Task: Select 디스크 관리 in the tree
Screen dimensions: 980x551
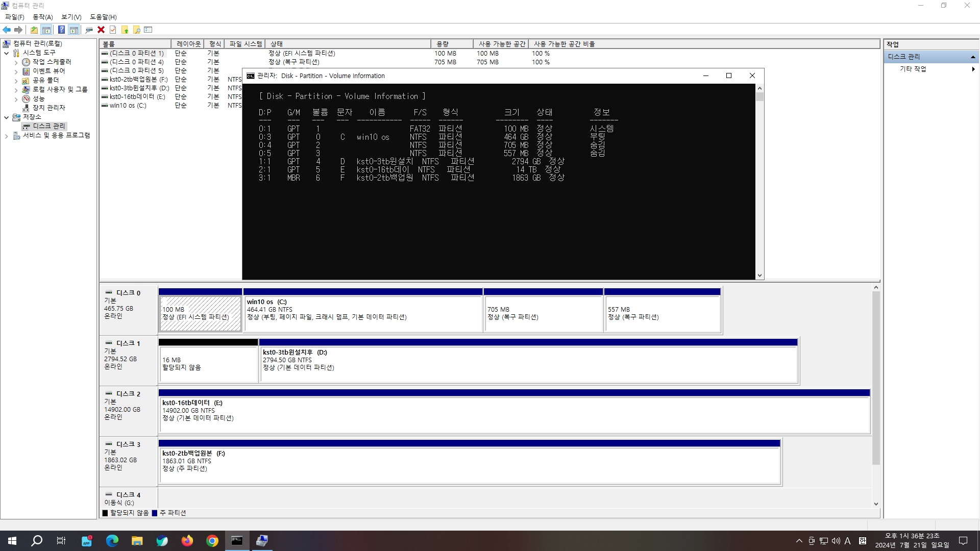Action: 49,126
